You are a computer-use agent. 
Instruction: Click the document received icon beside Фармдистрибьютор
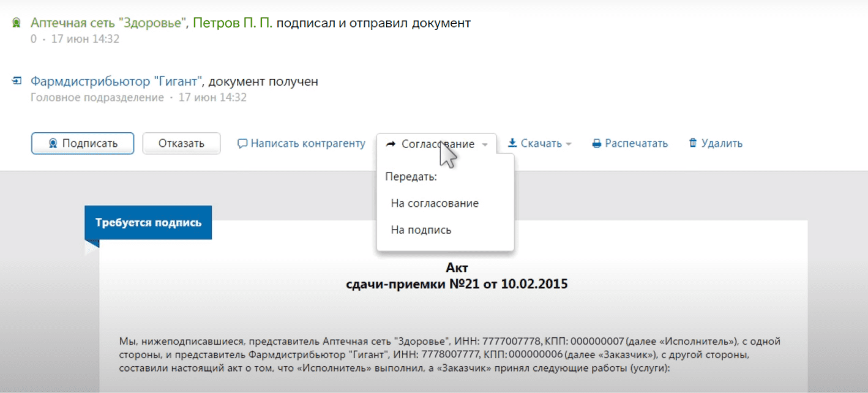pyautogui.click(x=17, y=81)
